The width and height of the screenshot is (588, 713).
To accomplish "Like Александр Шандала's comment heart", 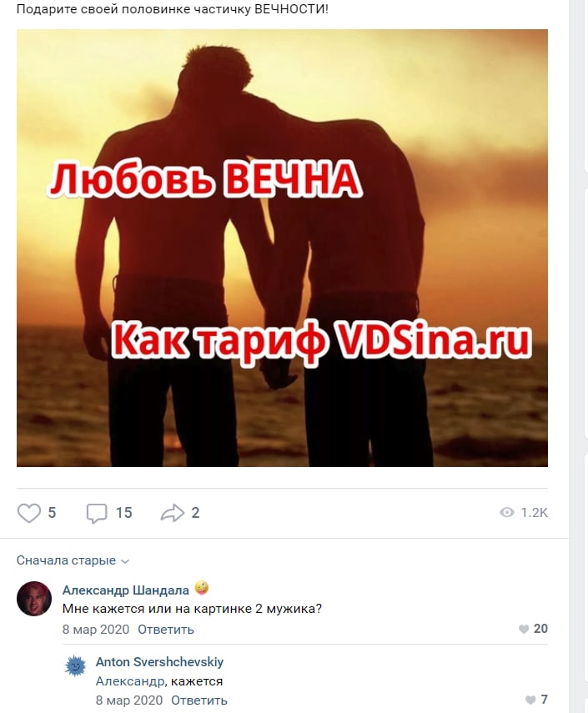I will pos(524,629).
